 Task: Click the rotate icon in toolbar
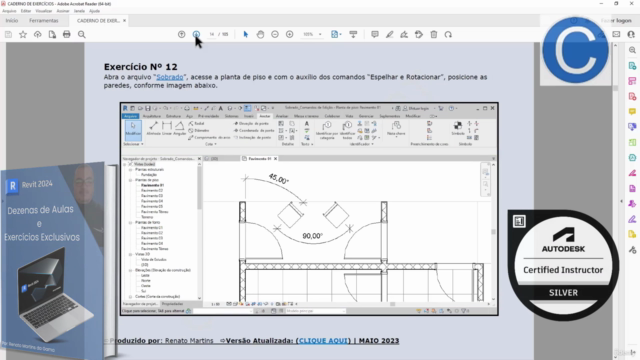coord(448,35)
